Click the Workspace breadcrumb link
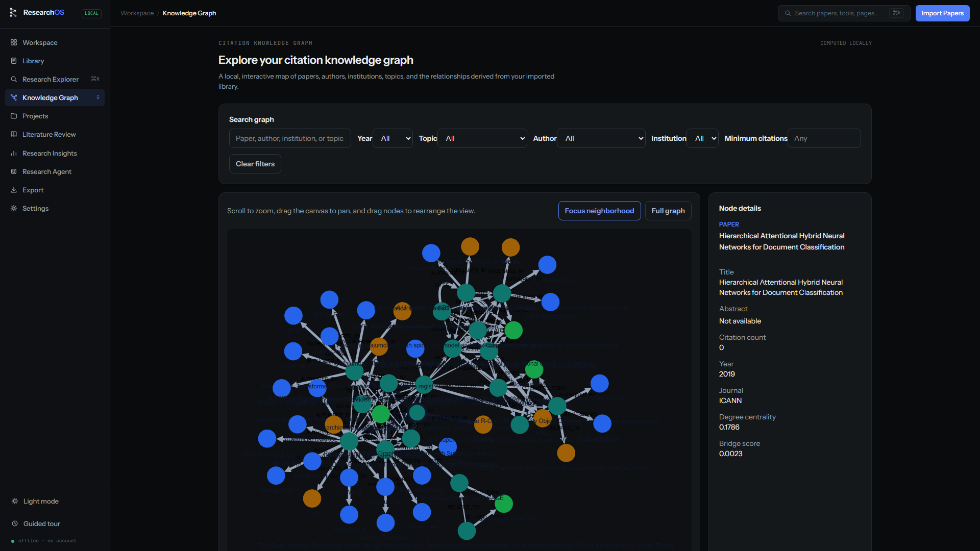Screen dimensions: 980x551 (x=137, y=13)
